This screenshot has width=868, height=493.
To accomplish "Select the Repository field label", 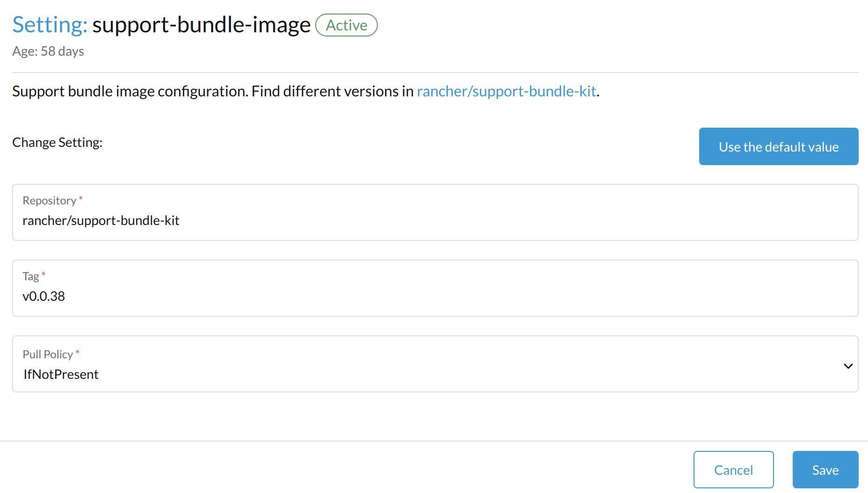I will pyautogui.click(x=49, y=200).
